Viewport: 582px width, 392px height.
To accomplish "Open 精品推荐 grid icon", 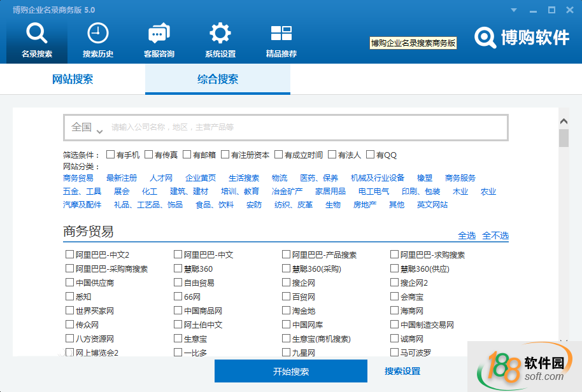I will 281,33.
